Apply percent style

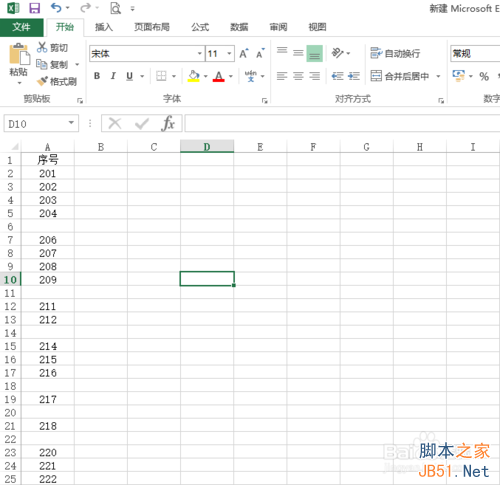pyautogui.click(x=484, y=76)
